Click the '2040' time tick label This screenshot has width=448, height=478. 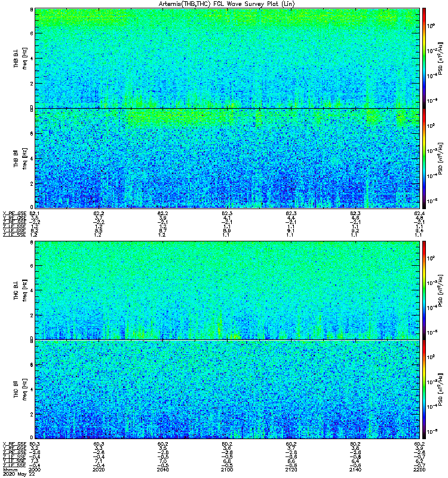163,470
